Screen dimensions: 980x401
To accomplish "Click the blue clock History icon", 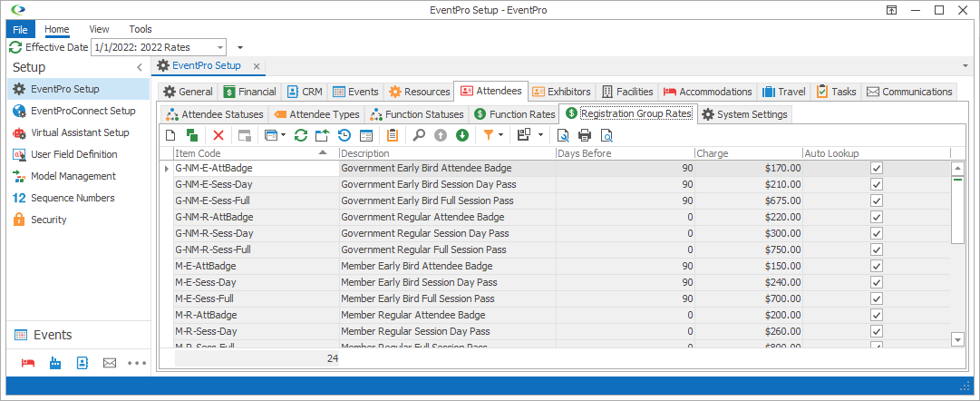I will [x=344, y=134].
